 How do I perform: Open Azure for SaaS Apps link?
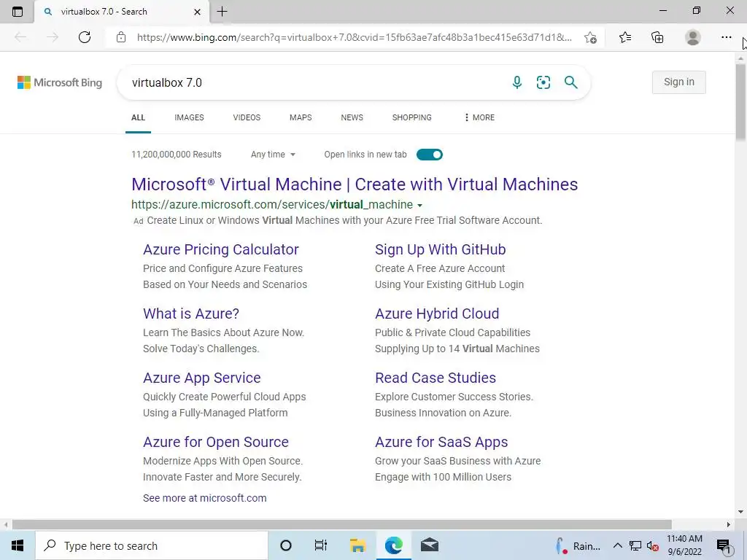point(441,442)
